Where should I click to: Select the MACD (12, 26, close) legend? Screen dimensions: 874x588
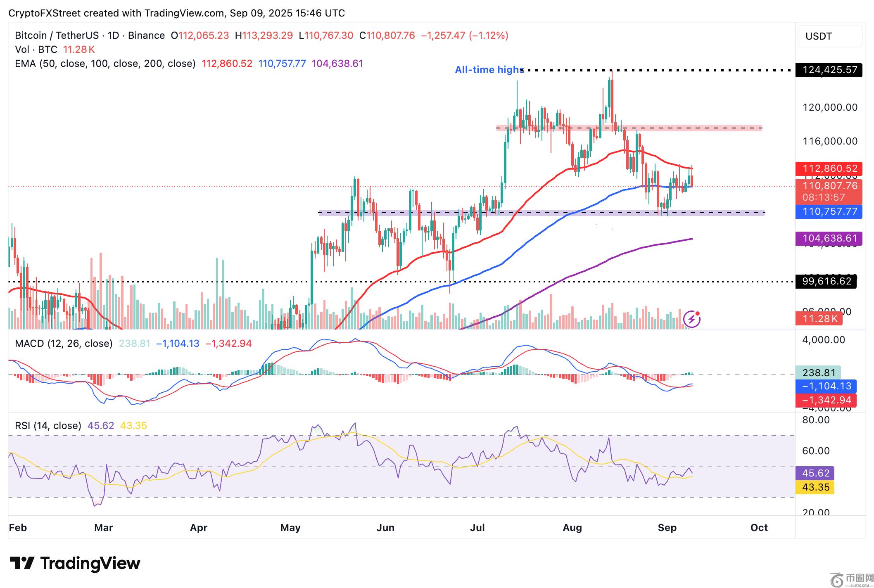64,344
